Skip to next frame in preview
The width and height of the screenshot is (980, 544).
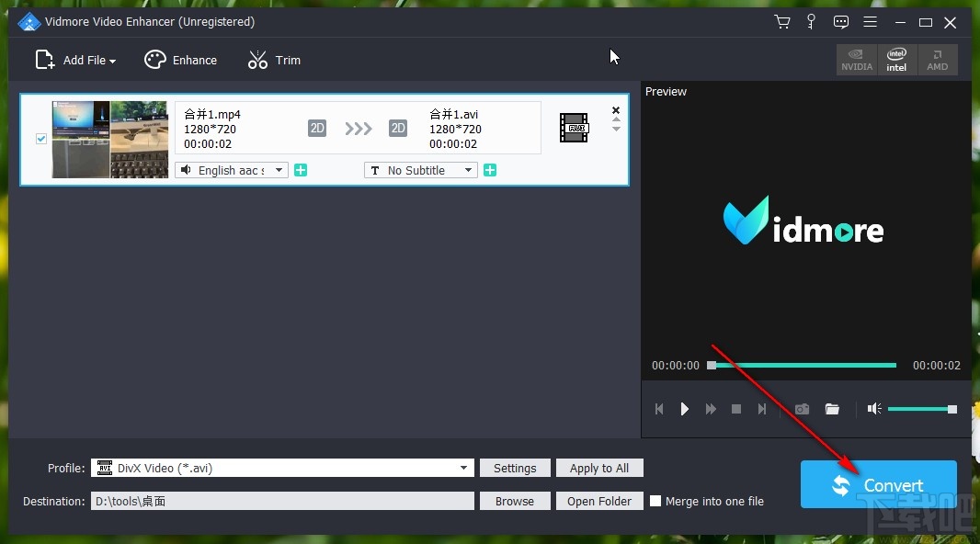point(762,409)
